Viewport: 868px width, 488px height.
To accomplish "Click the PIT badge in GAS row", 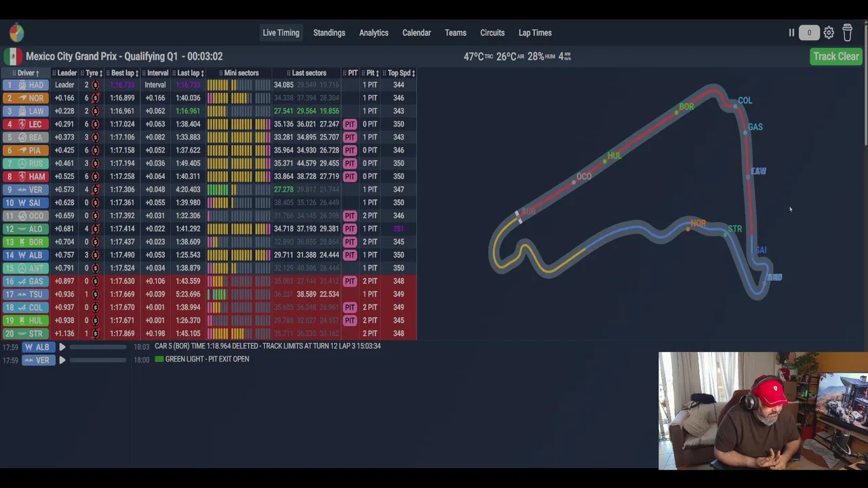I will 350,281.
